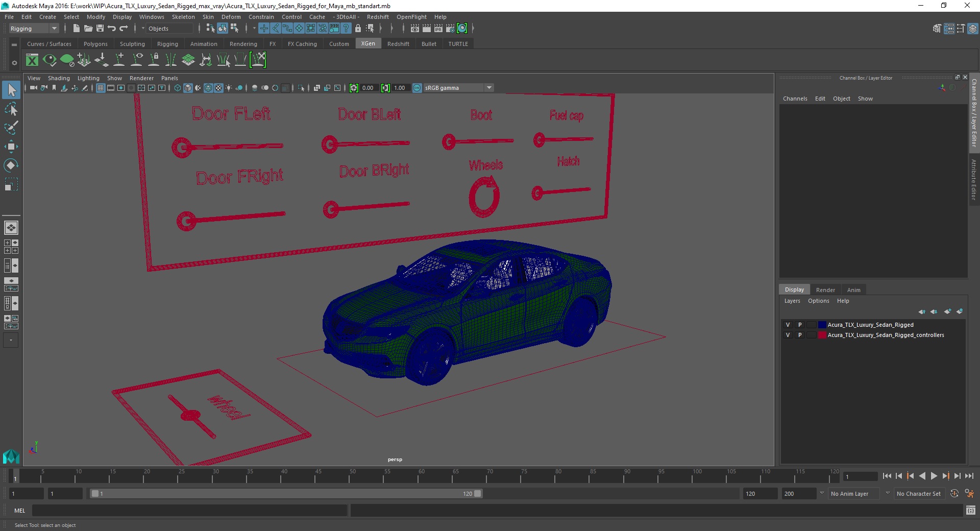Open the sRGB gamma dropdown

458,88
